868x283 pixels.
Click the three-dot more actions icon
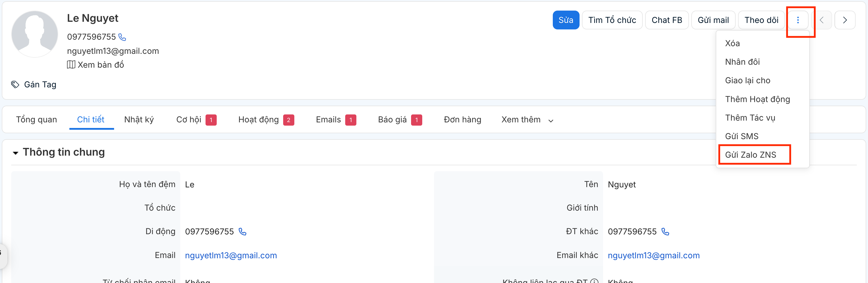(x=797, y=20)
